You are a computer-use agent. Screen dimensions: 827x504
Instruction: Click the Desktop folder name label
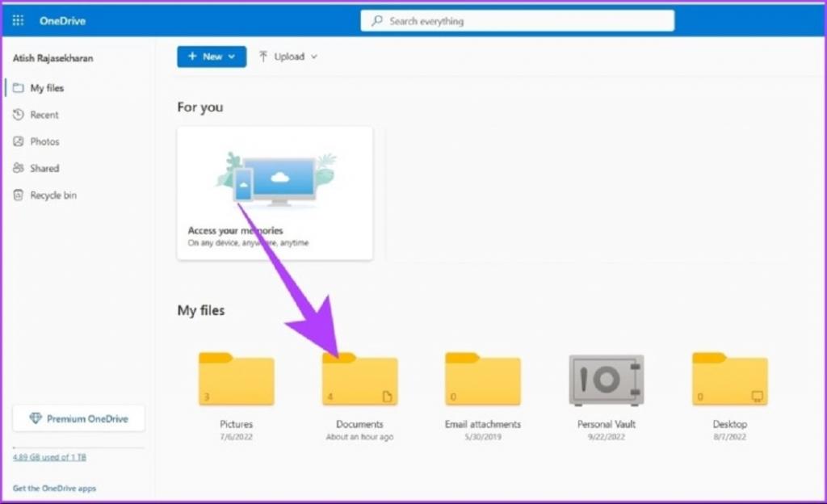[730, 424]
